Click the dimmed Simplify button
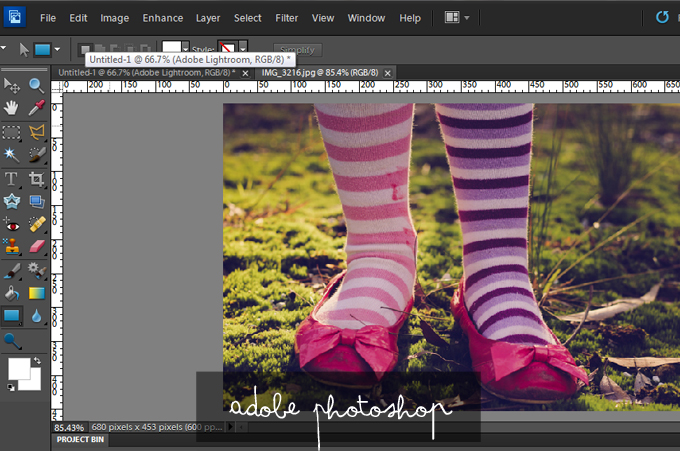Viewport: 680px width, 451px height. (x=298, y=50)
